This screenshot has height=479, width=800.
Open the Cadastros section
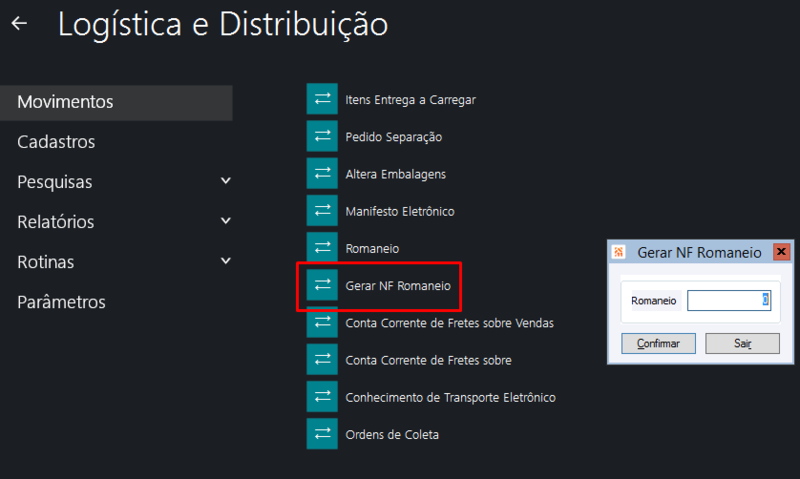(56, 142)
